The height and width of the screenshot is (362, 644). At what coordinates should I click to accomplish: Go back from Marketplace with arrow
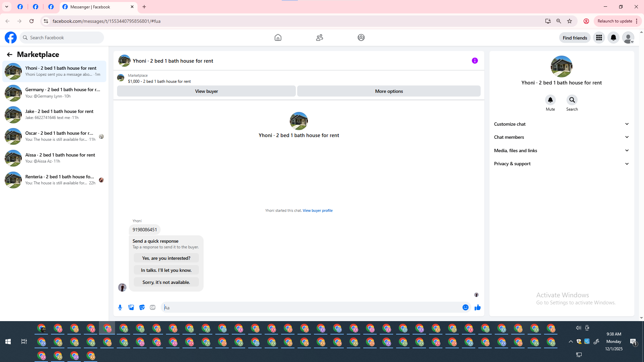point(9,54)
